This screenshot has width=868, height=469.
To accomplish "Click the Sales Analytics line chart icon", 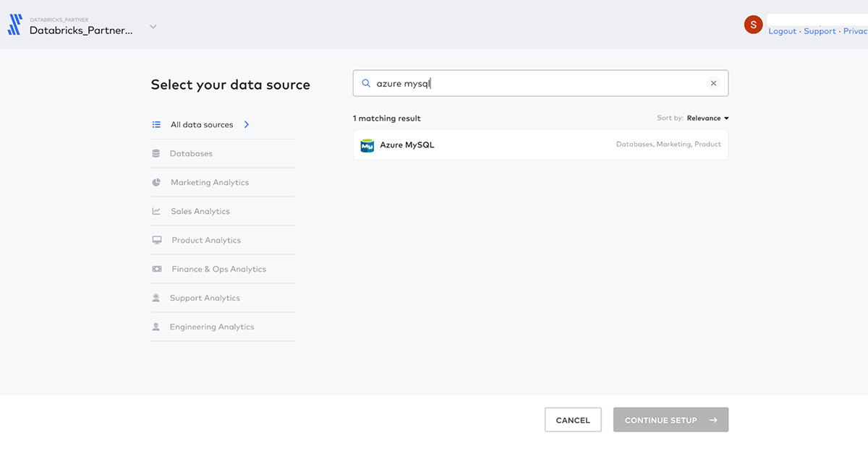I will (156, 212).
